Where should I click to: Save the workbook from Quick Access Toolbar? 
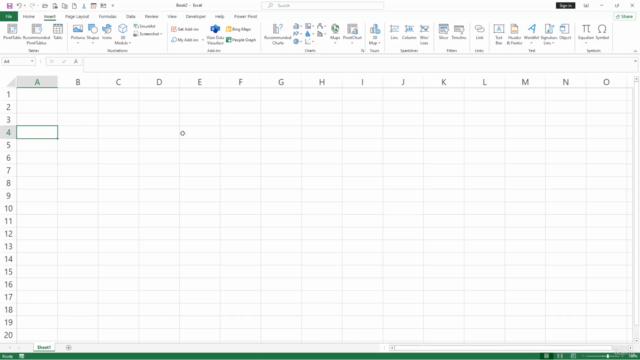[9, 6]
